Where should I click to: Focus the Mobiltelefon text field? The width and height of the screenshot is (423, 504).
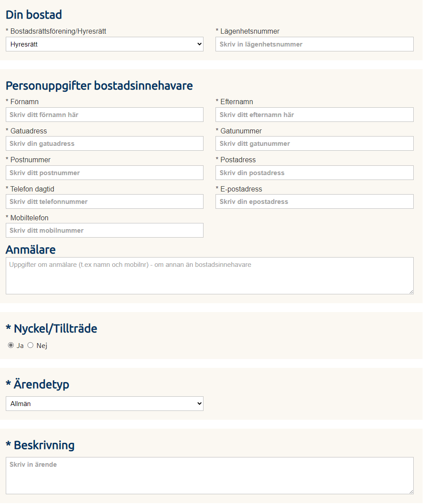click(x=104, y=230)
